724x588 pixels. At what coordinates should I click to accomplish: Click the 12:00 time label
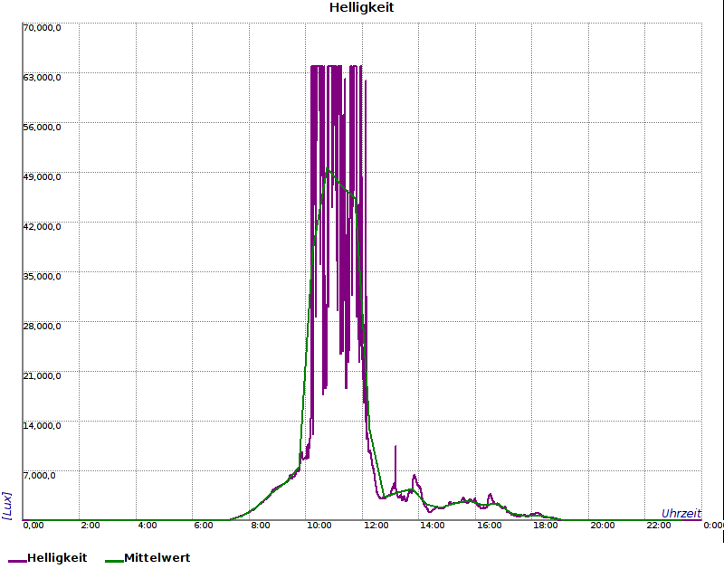click(x=376, y=526)
